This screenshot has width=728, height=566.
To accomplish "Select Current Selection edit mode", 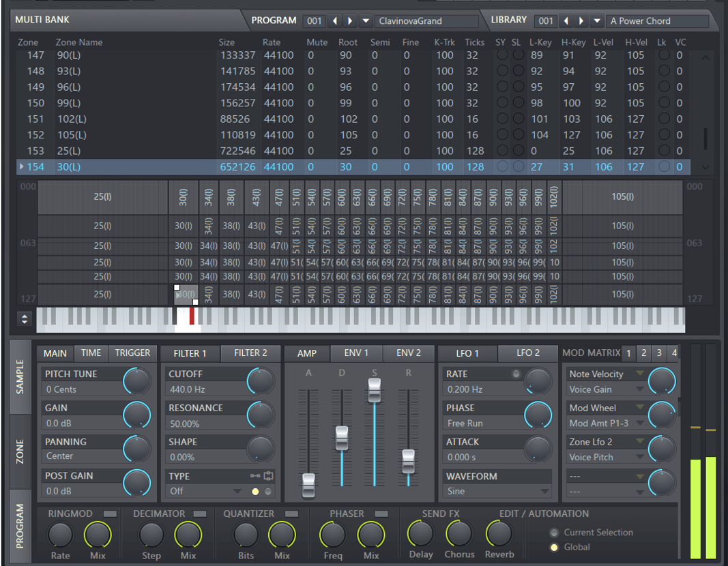I will click(554, 533).
